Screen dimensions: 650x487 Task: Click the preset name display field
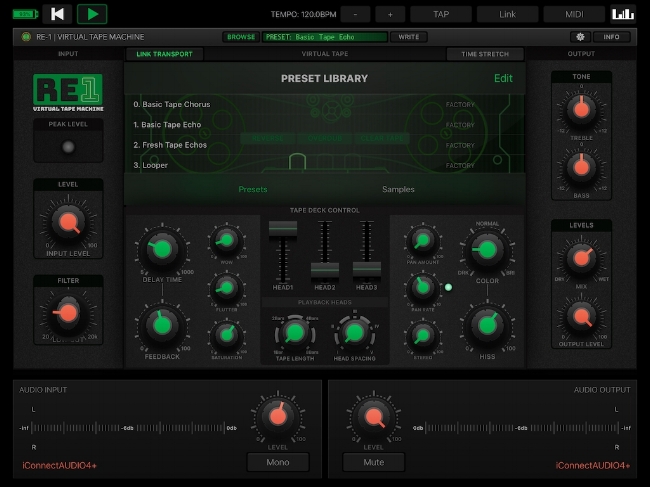[325, 37]
